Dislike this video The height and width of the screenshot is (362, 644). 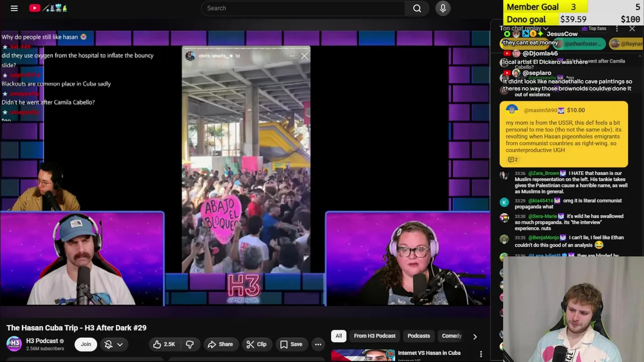(x=190, y=344)
